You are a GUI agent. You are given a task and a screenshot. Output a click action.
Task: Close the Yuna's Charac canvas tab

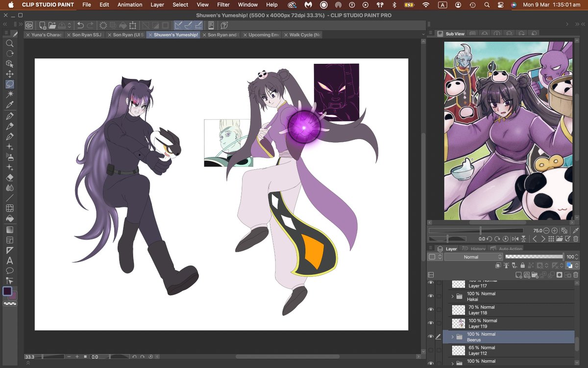point(28,35)
